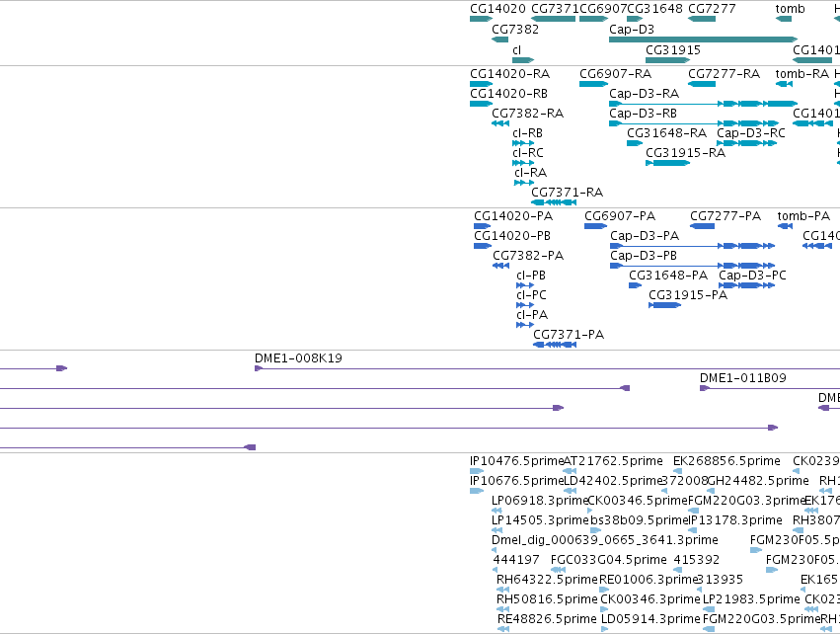Click the CG31648-PA protein label
The image size is (840, 634).
tap(668, 276)
